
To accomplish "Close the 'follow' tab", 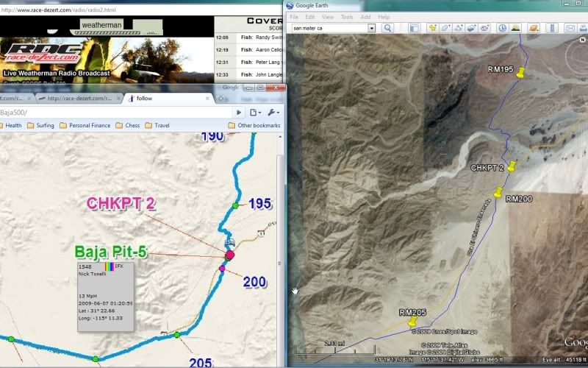I will click(207, 99).
